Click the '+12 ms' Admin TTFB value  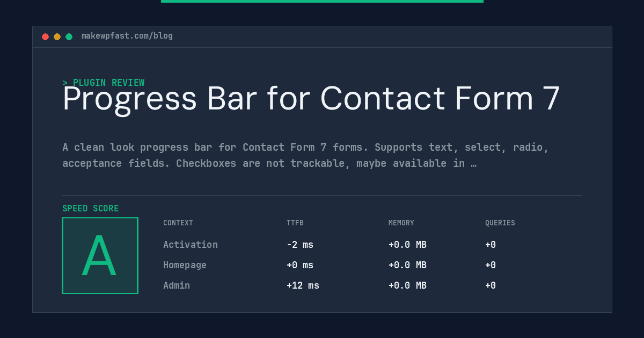(x=303, y=285)
